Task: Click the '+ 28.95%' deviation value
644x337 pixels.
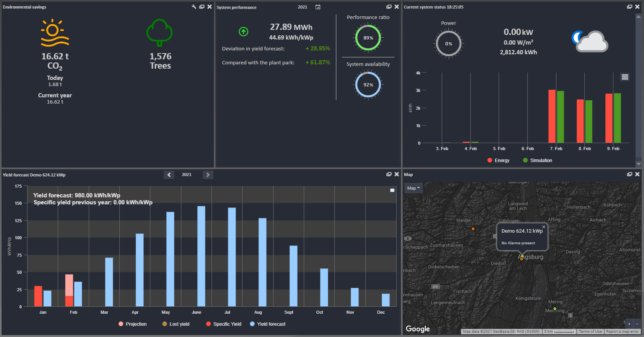Action: click(x=318, y=48)
